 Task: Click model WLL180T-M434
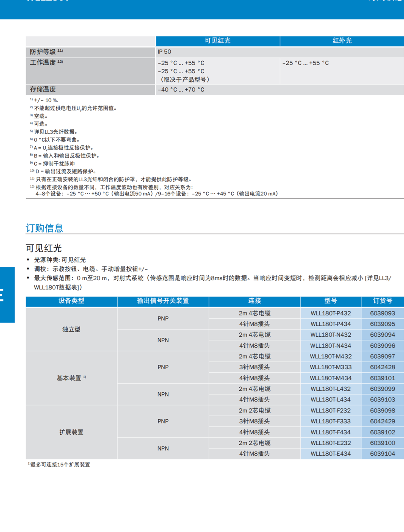(x=331, y=378)
